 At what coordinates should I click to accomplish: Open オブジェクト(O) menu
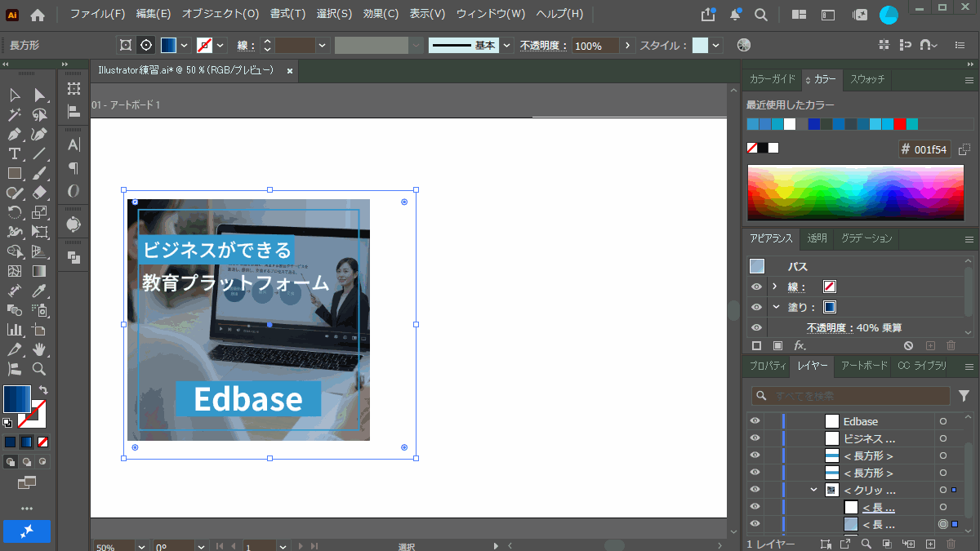pyautogui.click(x=220, y=14)
